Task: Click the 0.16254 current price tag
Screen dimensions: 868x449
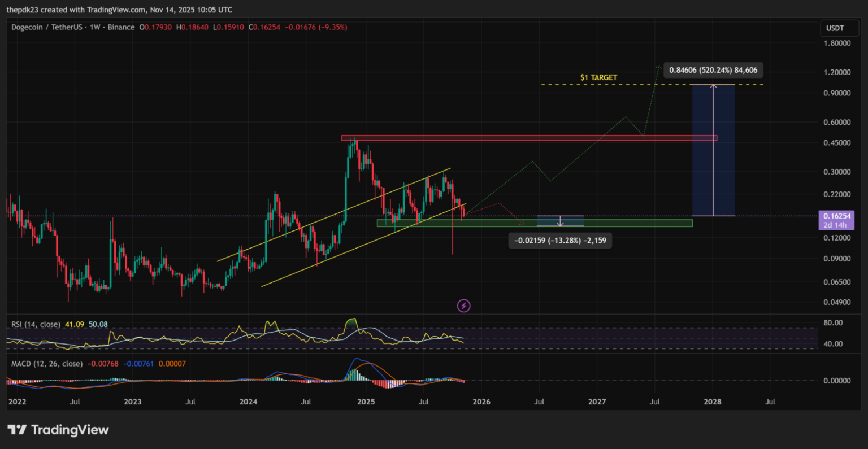Action: click(837, 216)
